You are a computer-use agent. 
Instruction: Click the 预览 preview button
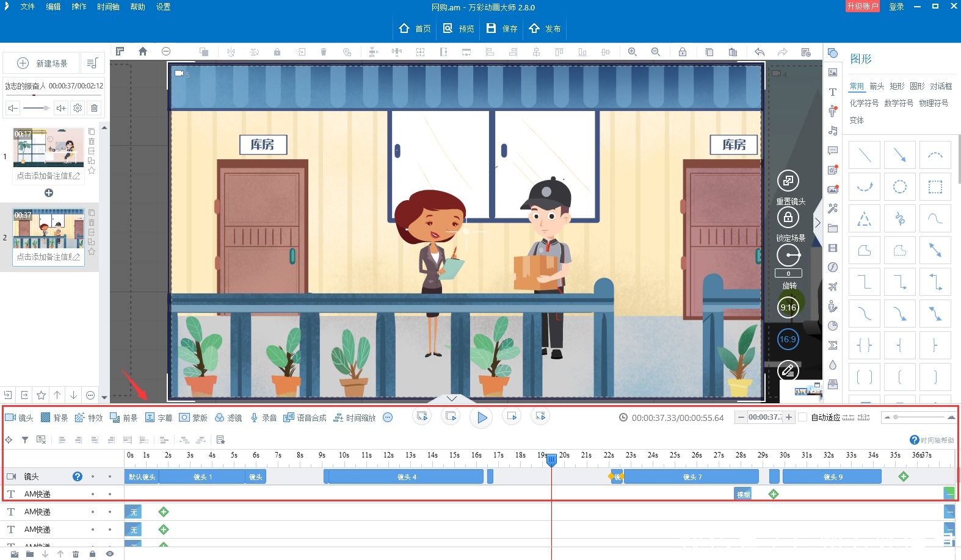(x=459, y=28)
